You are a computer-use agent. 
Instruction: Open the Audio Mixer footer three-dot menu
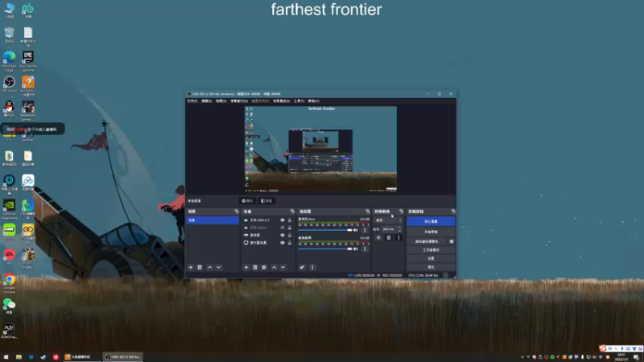(x=312, y=267)
